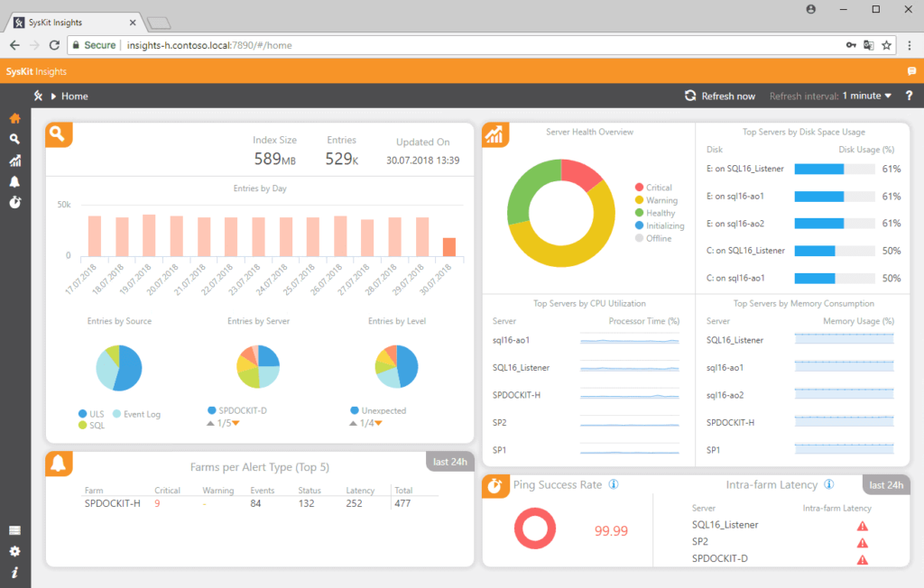The image size is (924, 588).
Task: Click the SysKit logo in the breadcrumb bar
Action: pos(38,96)
